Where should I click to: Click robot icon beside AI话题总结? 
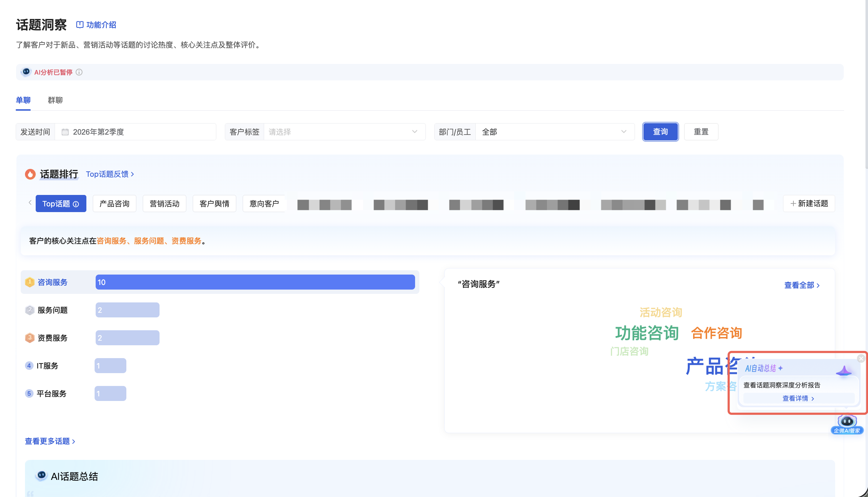pos(41,476)
